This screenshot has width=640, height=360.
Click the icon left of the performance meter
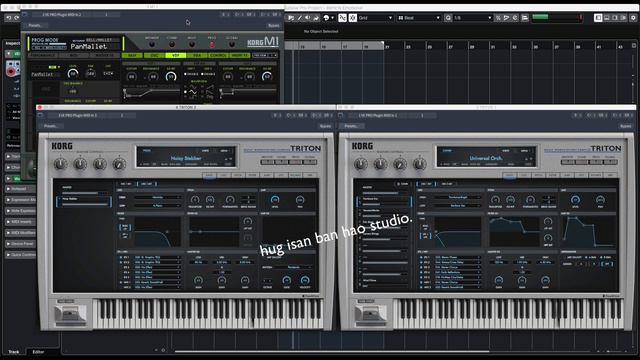point(525,18)
